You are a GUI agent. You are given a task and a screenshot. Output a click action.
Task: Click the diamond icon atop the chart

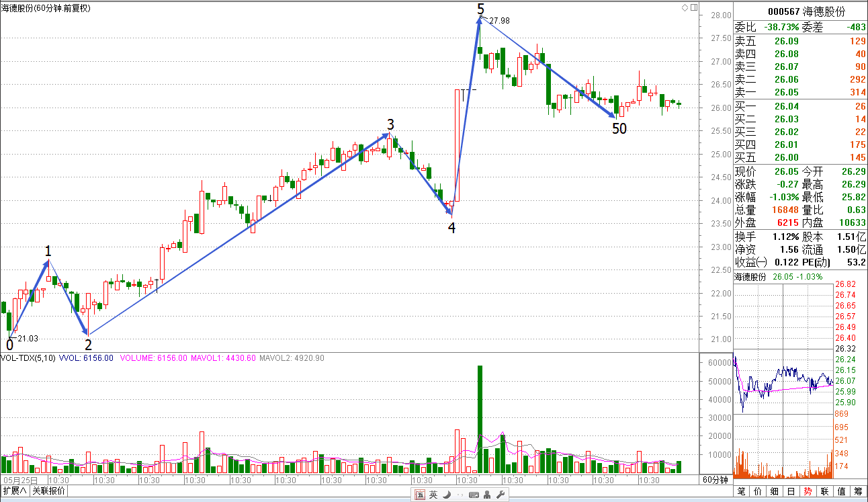(x=685, y=8)
